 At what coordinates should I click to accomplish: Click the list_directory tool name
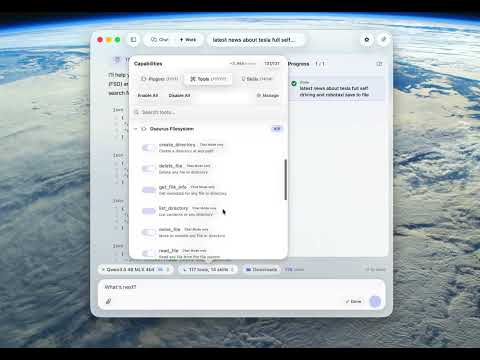pyautogui.click(x=173, y=208)
